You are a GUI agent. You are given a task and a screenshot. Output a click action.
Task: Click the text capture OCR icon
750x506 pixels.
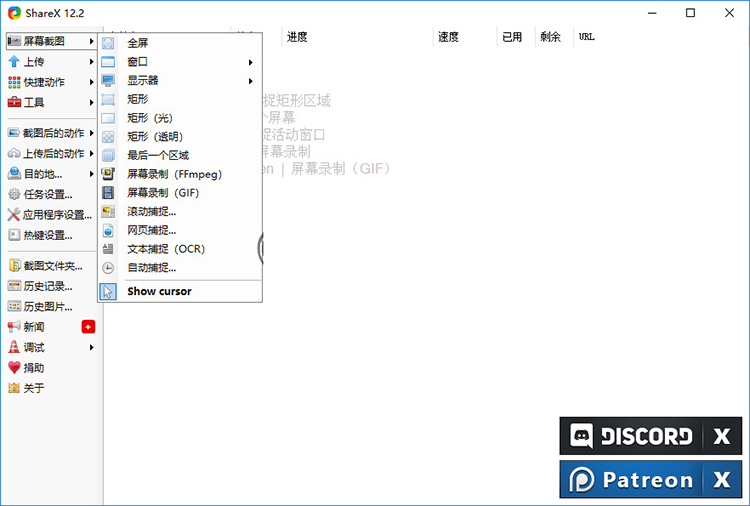click(108, 249)
